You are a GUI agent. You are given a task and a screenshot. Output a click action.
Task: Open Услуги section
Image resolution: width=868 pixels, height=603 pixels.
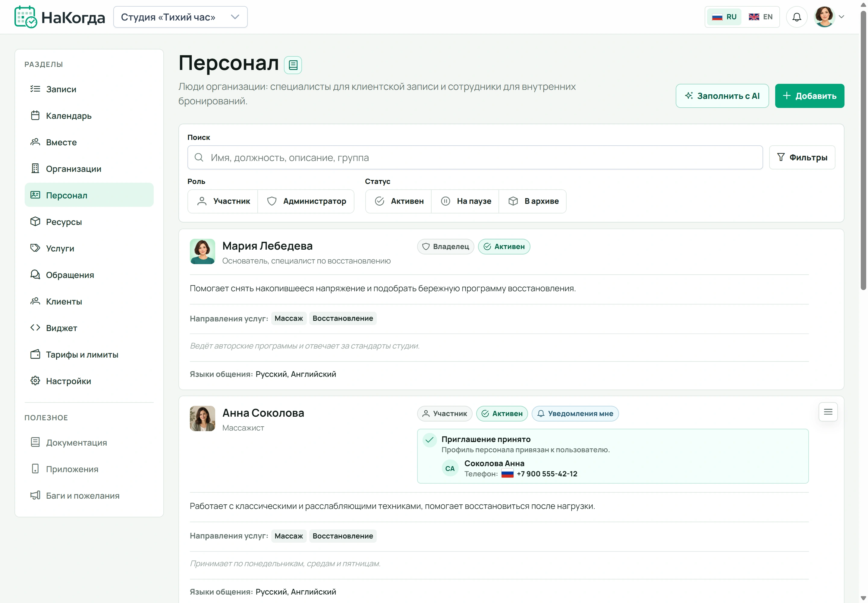pyautogui.click(x=89, y=248)
